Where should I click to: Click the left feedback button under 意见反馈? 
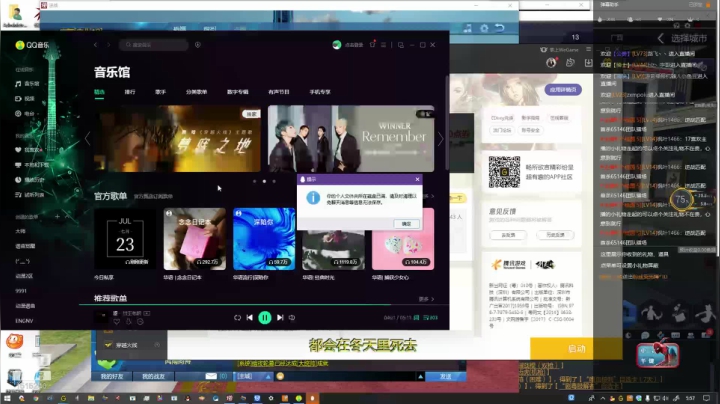point(508,235)
